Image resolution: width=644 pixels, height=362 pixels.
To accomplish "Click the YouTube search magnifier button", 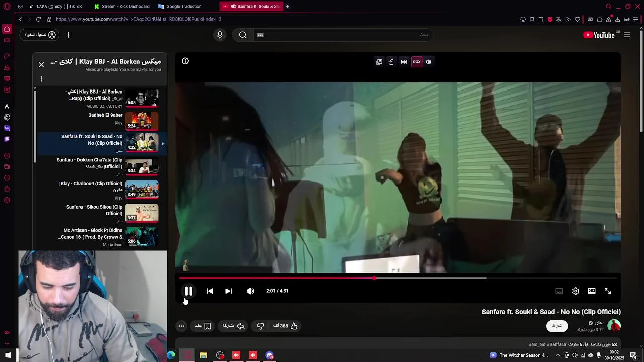I will [x=243, y=35].
